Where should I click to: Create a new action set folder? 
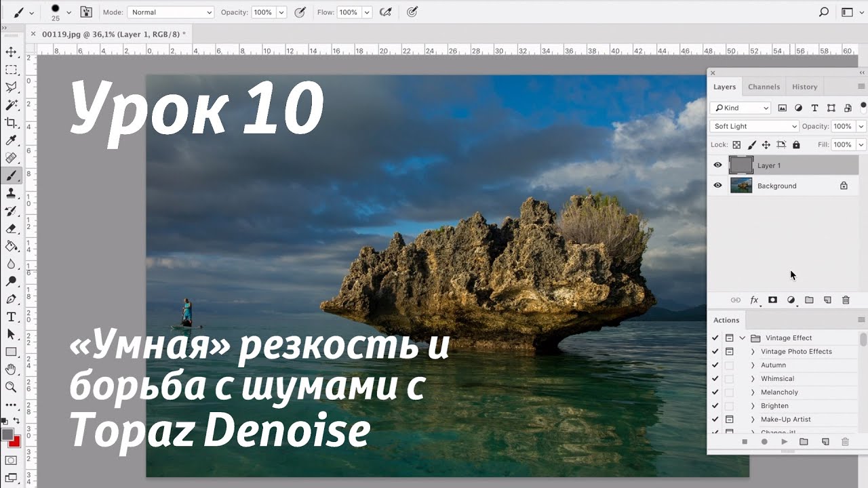804,442
